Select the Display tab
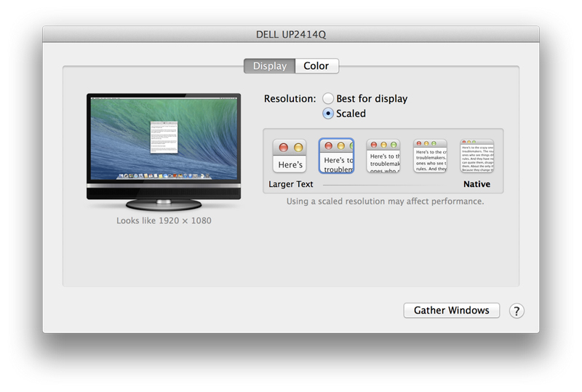Viewport: 582px width, 392px height. pyautogui.click(x=269, y=66)
